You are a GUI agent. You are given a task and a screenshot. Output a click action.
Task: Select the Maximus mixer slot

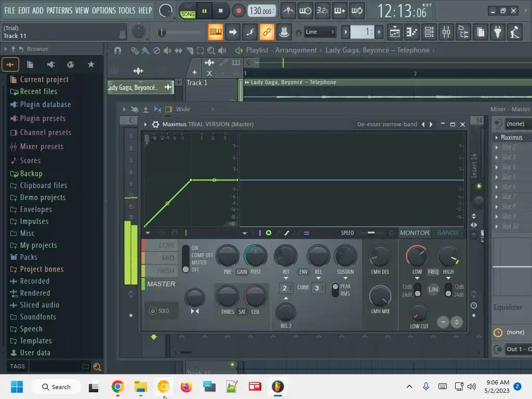pos(512,137)
